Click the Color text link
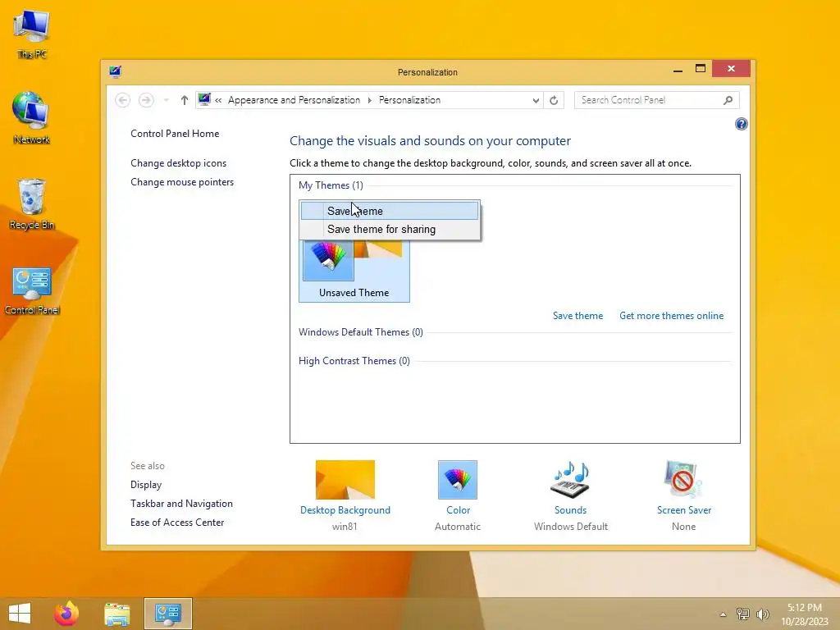Viewport: 840px width, 630px height. click(458, 510)
